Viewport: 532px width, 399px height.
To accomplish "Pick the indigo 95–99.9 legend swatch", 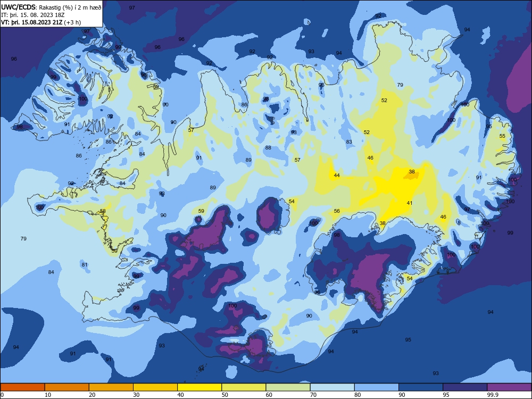I will [x=465, y=387].
